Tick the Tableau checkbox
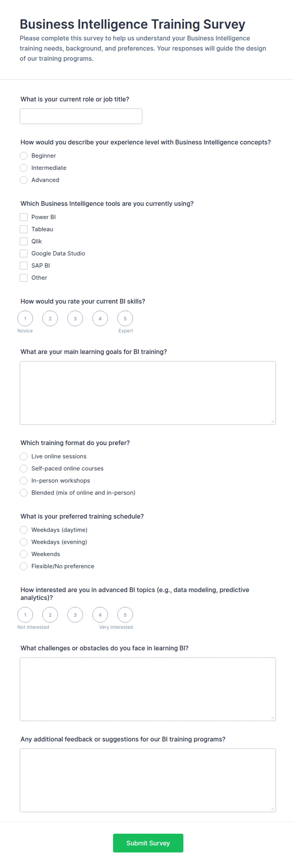The height and width of the screenshot is (868, 293). pos(24,229)
